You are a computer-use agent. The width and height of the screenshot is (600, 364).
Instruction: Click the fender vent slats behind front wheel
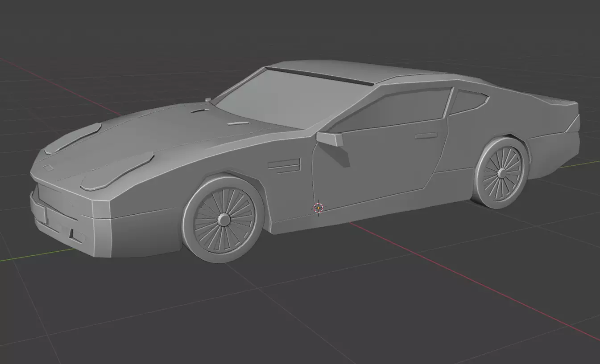pyautogui.click(x=284, y=165)
